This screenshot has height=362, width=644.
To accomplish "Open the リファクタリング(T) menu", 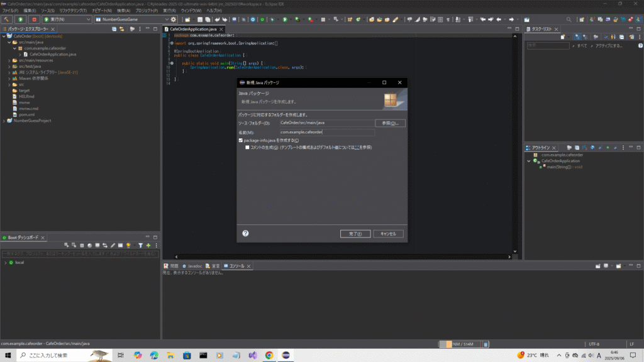I will 73,11.
